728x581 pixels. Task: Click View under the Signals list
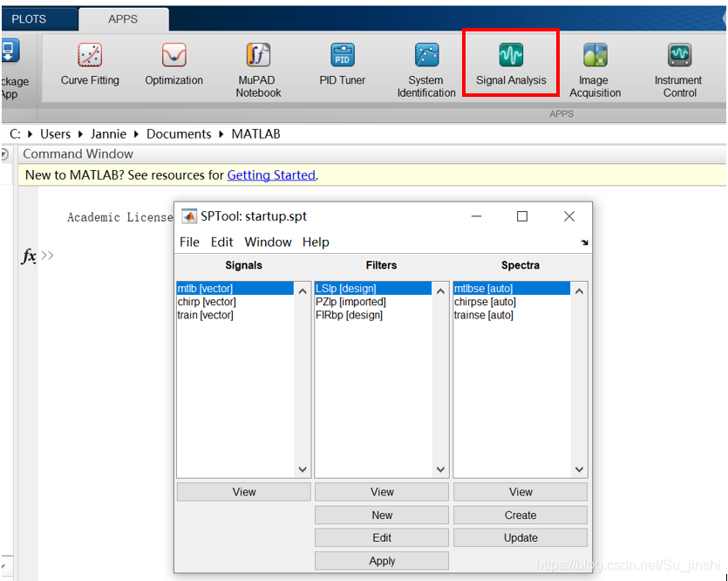(244, 492)
